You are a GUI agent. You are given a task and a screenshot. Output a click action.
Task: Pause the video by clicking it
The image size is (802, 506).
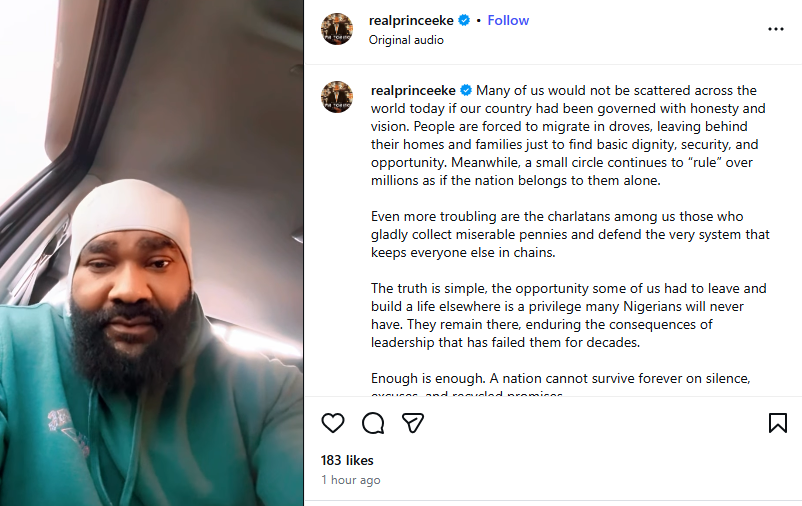click(x=151, y=253)
